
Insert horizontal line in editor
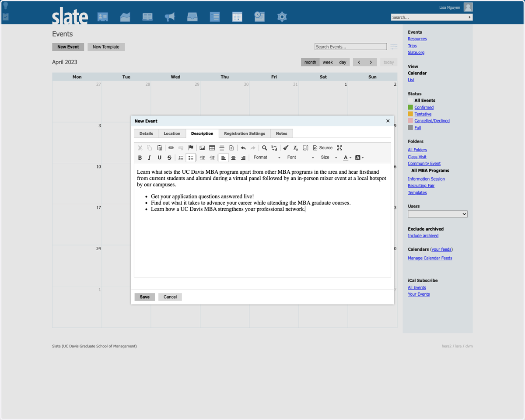pyautogui.click(x=222, y=148)
